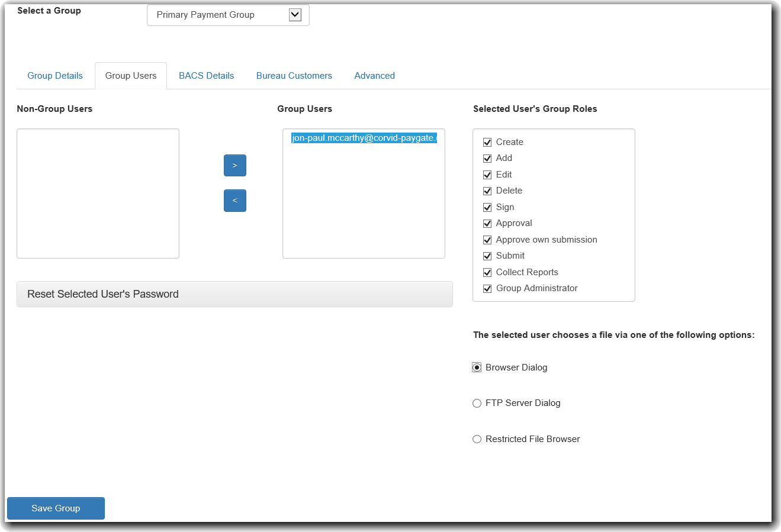This screenshot has height=532, width=781.
Task: Click the move right arrow button
Action: tap(234, 166)
